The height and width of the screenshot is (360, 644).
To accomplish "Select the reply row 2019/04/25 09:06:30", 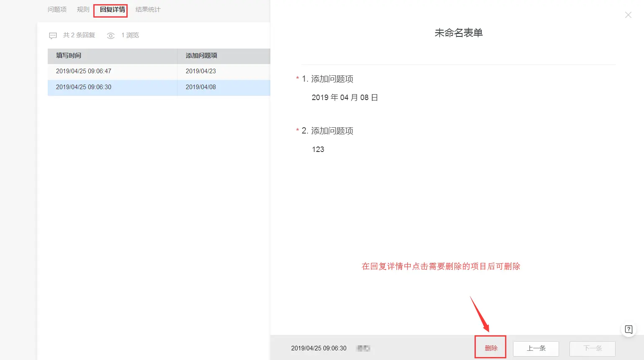I will [159, 87].
